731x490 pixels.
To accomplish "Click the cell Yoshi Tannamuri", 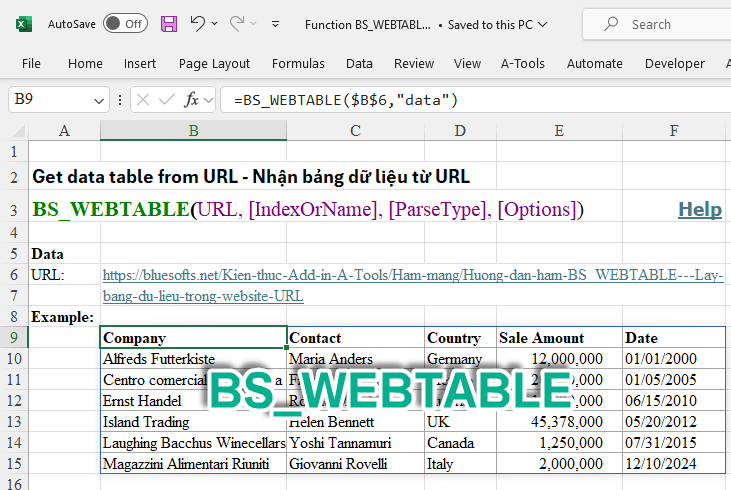I will tap(355, 442).
